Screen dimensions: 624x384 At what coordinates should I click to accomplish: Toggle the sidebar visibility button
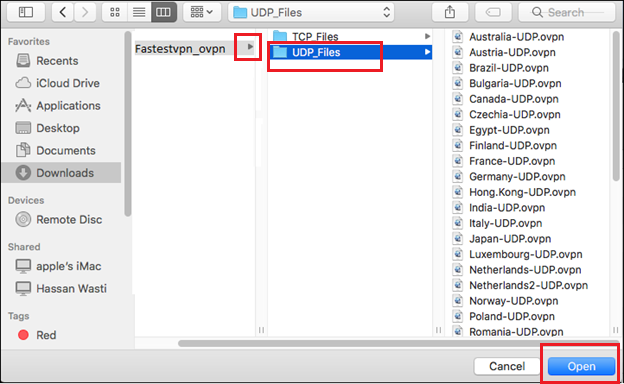tap(26, 12)
